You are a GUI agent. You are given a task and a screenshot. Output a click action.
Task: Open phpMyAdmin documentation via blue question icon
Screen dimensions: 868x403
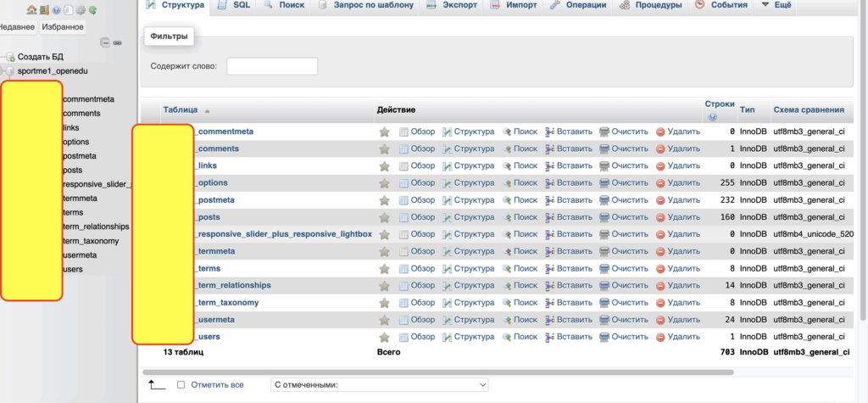pyautogui.click(x=56, y=10)
